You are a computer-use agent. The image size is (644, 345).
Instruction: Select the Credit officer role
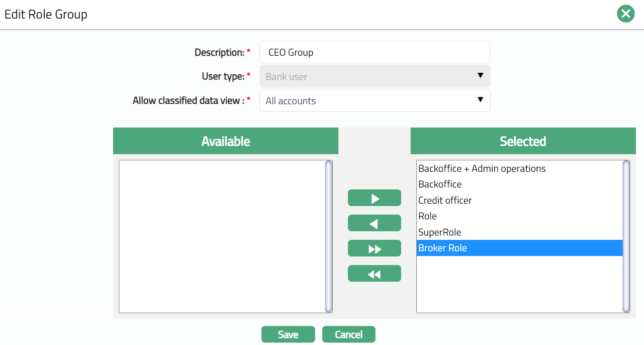pos(445,200)
